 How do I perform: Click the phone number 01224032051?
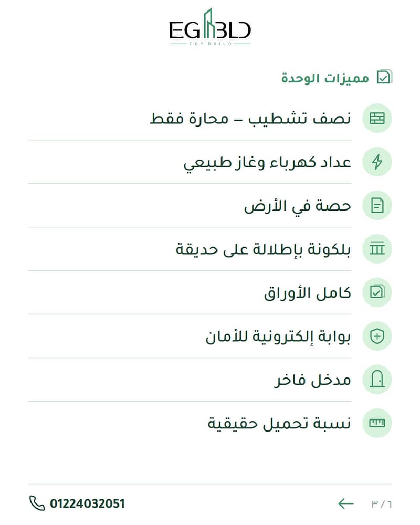(88, 503)
